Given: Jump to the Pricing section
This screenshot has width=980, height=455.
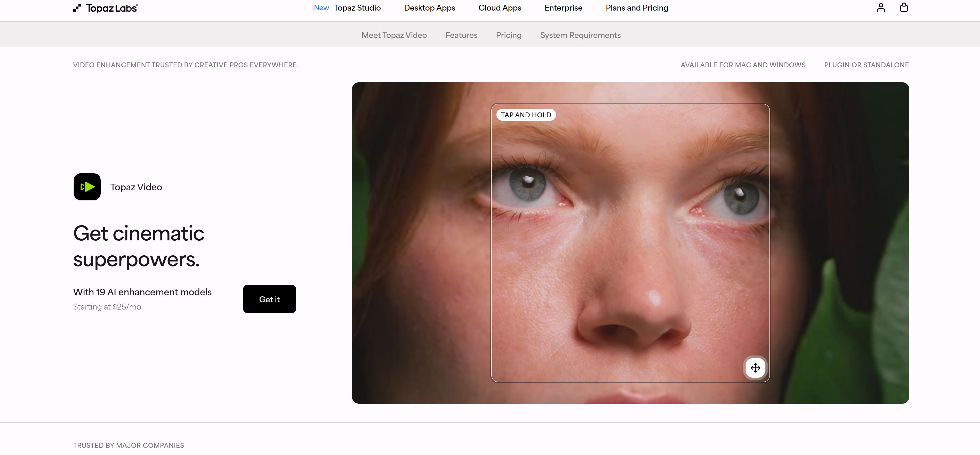Looking at the screenshot, I should [508, 35].
